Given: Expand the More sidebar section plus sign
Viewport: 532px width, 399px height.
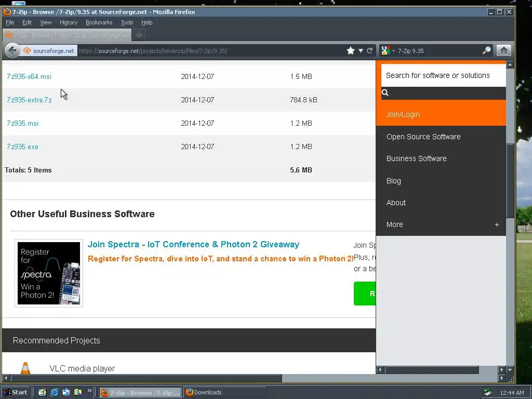Looking at the screenshot, I should 497,224.
